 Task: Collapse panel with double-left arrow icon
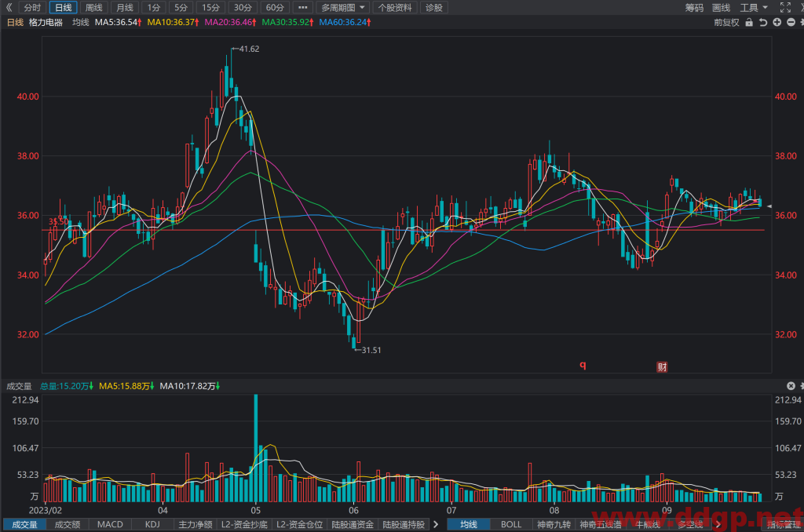[9, 7]
